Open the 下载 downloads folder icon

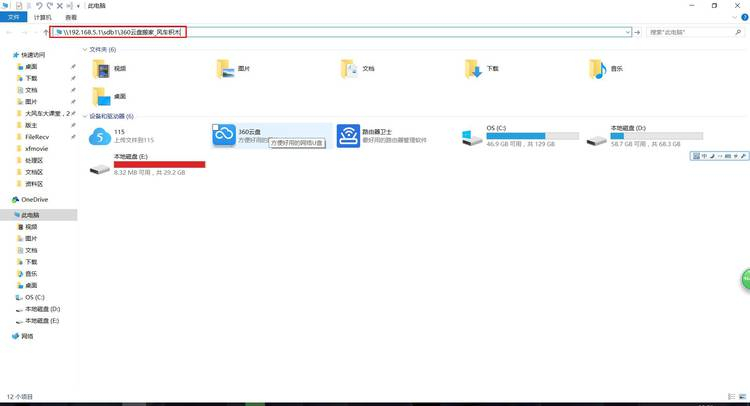tap(473, 69)
